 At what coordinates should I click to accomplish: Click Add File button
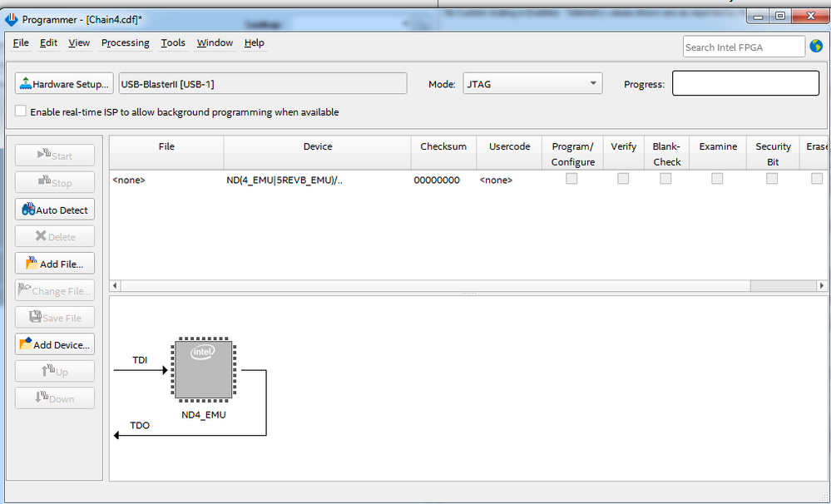pos(55,264)
